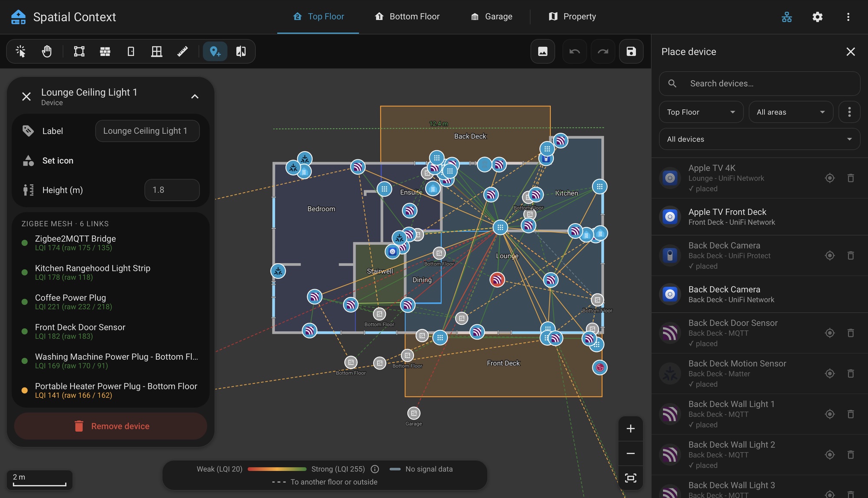Switch to Bottom Floor tab
Screen dimensions: 868x498
click(407, 16)
